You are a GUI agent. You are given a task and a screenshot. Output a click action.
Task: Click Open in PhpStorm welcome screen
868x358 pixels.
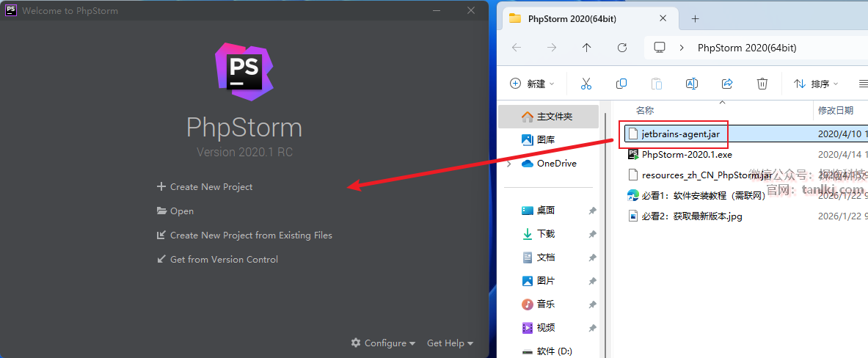tap(175, 211)
